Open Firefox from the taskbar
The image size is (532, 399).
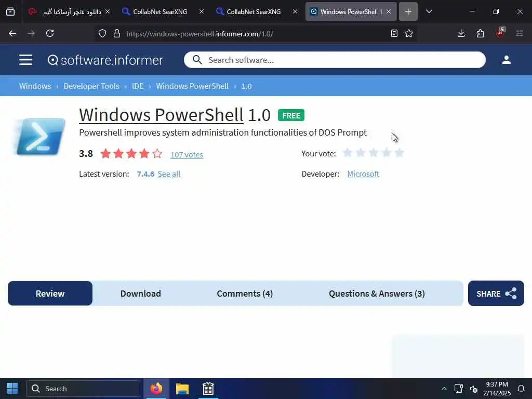tap(156, 389)
